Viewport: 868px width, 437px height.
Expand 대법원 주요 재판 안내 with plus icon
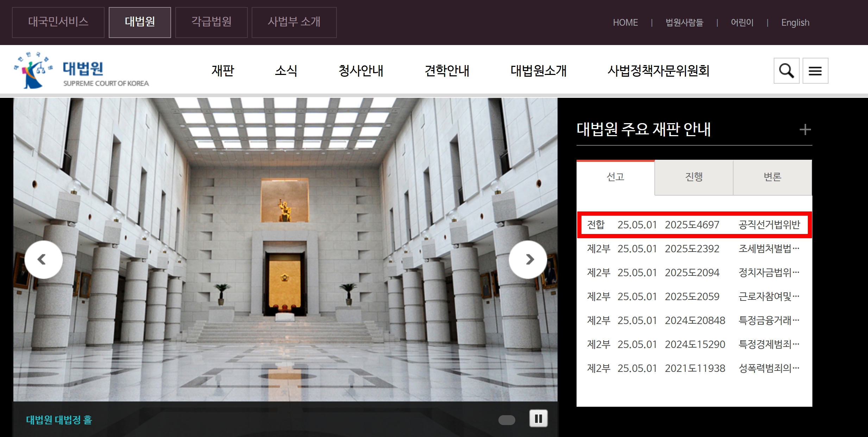[x=805, y=129]
